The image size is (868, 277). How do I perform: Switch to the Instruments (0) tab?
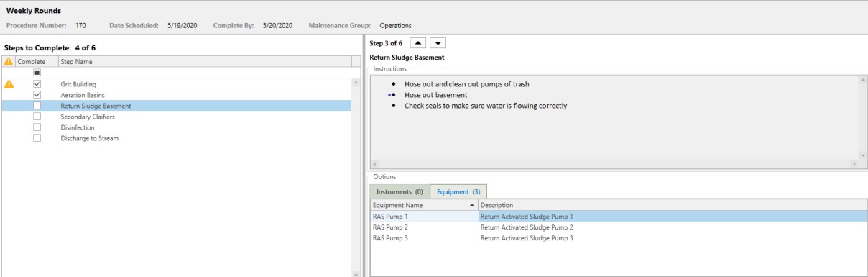click(400, 192)
